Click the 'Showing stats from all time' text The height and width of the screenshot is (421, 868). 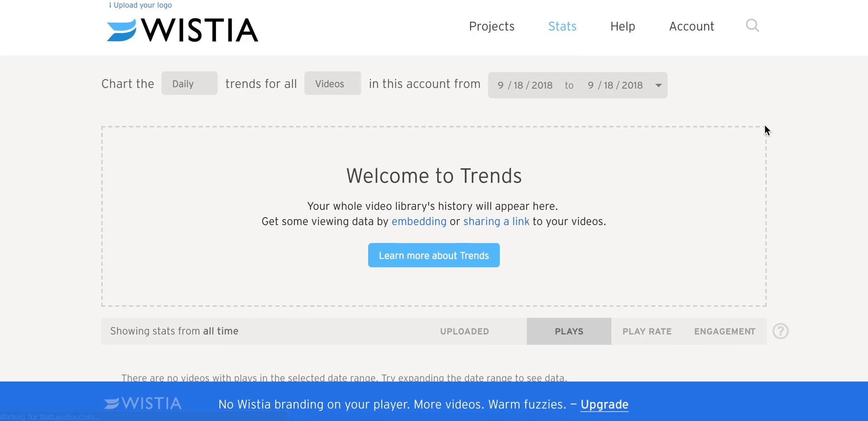point(174,331)
